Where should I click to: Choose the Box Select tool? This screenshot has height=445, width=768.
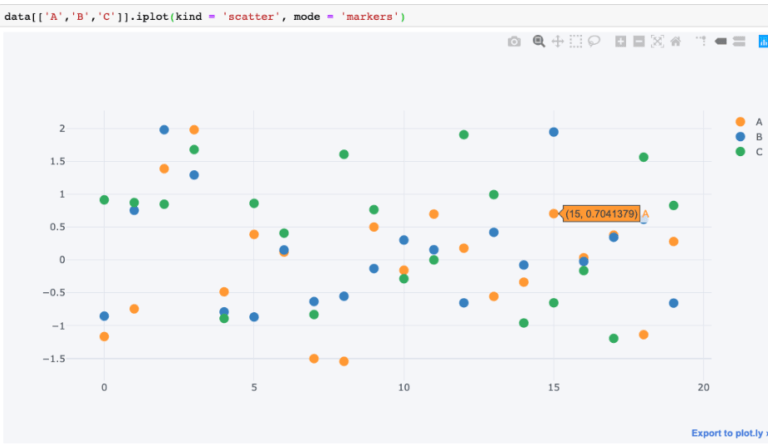click(x=576, y=41)
